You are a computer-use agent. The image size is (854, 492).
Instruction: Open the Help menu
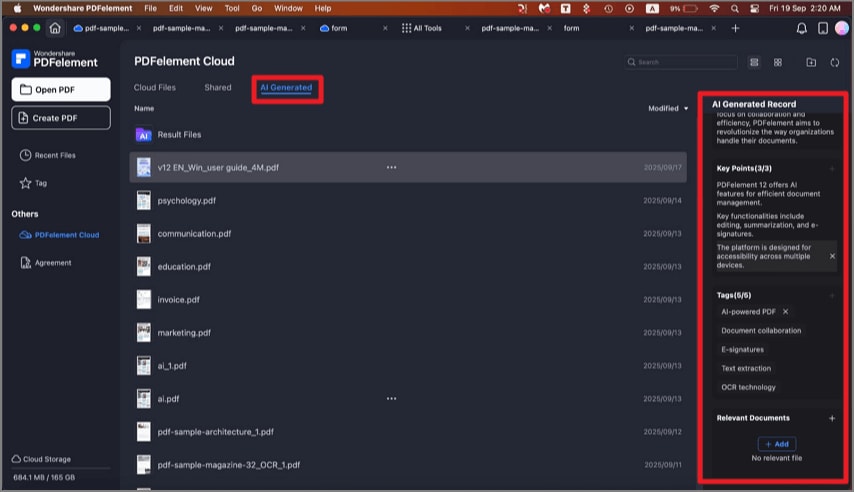pyautogui.click(x=322, y=8)
